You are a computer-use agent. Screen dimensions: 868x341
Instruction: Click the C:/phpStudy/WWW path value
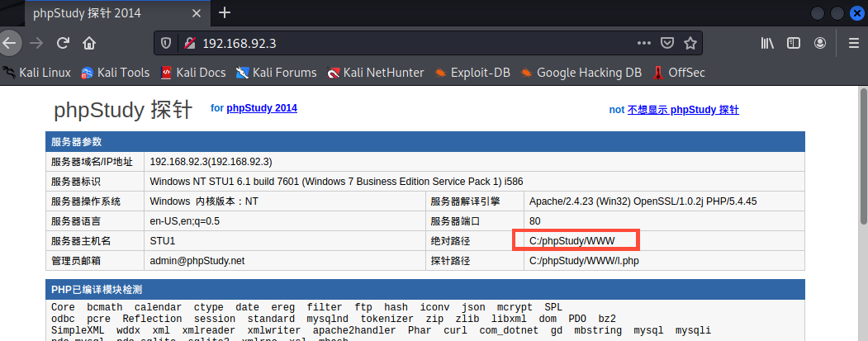pos(572,241)
